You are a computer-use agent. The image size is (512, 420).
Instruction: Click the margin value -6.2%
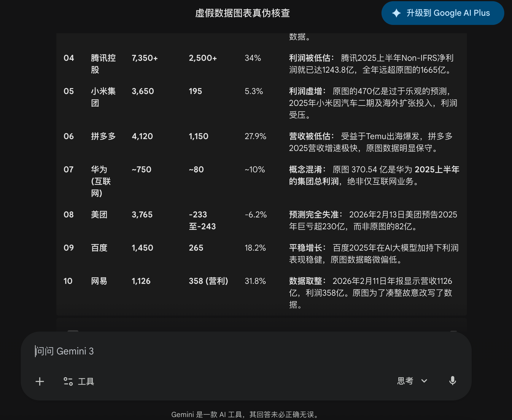[256, 214]
